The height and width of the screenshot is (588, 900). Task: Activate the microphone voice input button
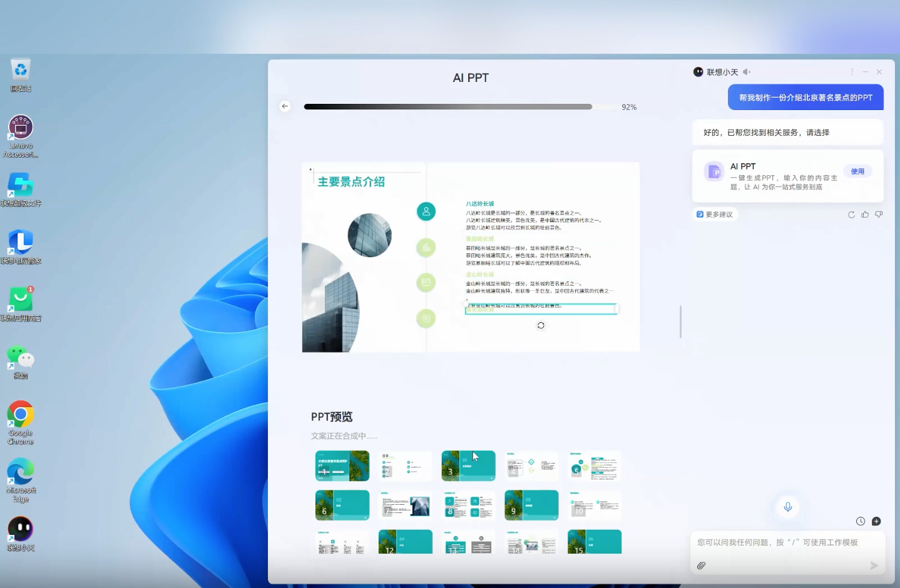[788, 507]
